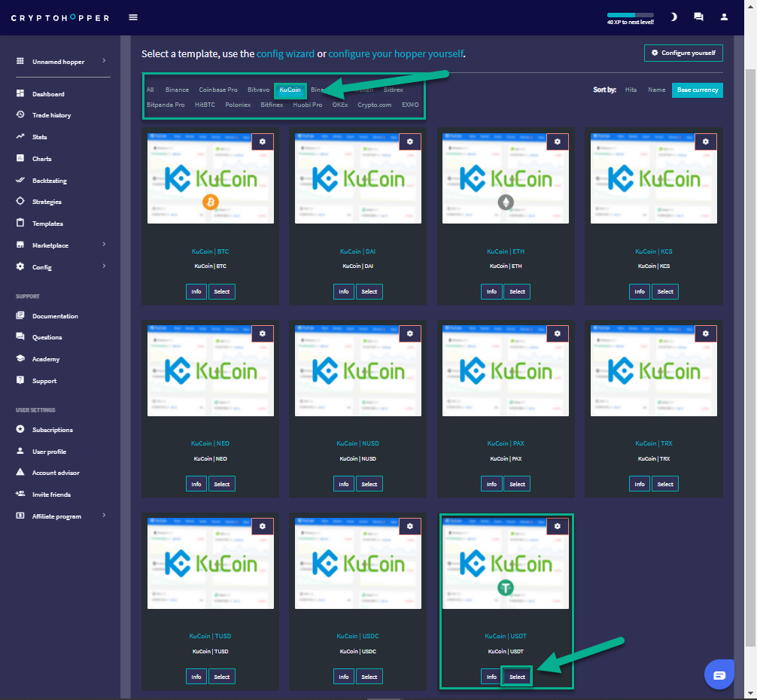Image resolution: width=757 pixels, height=700 pixels.
Task: Click gear icon on KuCoin USDT template
Action: [558, 527]
